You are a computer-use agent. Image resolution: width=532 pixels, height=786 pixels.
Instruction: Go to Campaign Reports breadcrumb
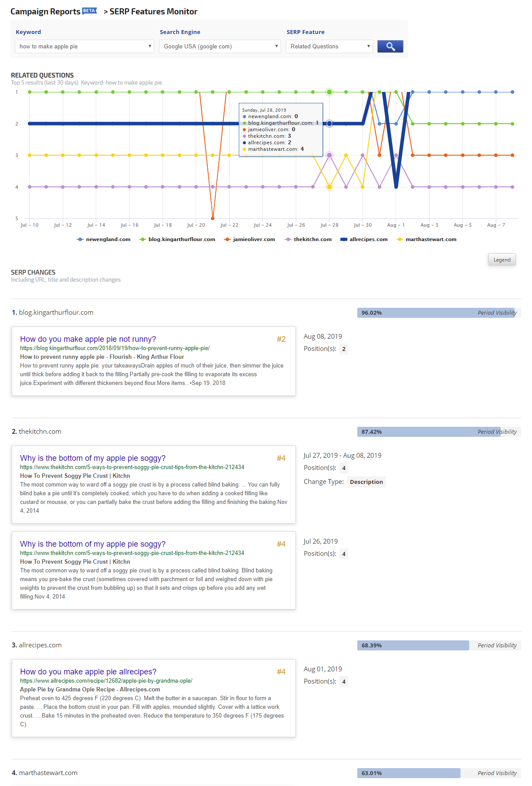pos(45,12)
